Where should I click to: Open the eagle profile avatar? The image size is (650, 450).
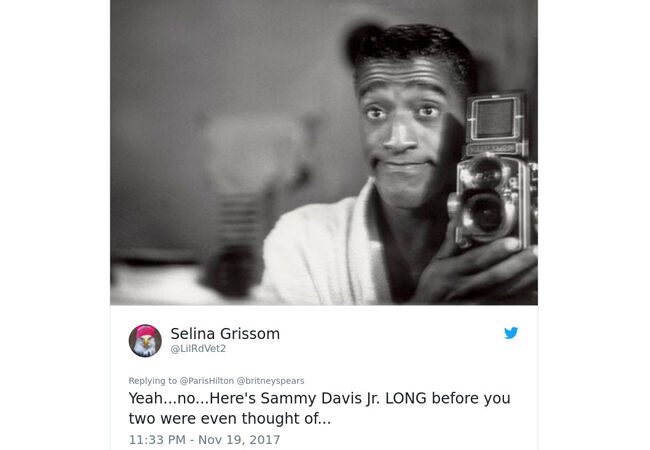(145, 341)
